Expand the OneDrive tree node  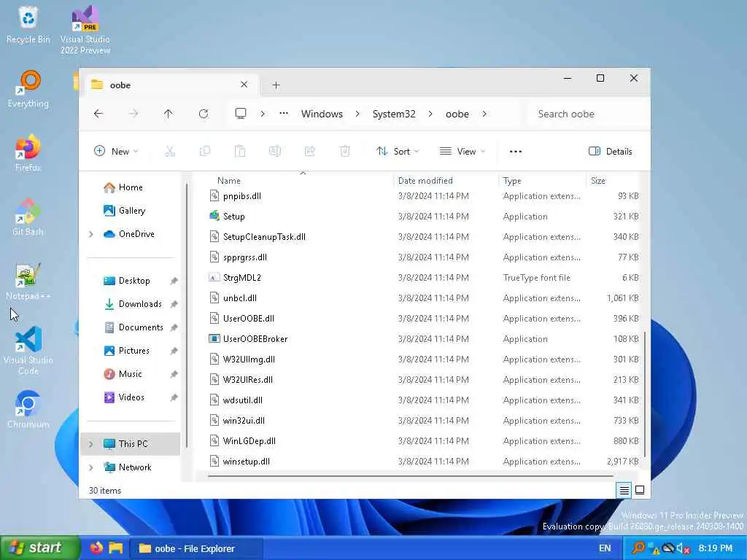point(91,234)
